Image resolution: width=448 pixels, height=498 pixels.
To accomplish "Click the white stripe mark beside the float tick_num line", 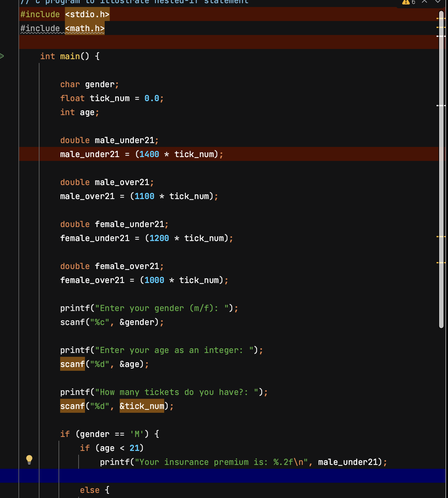I will coord(441,105).
